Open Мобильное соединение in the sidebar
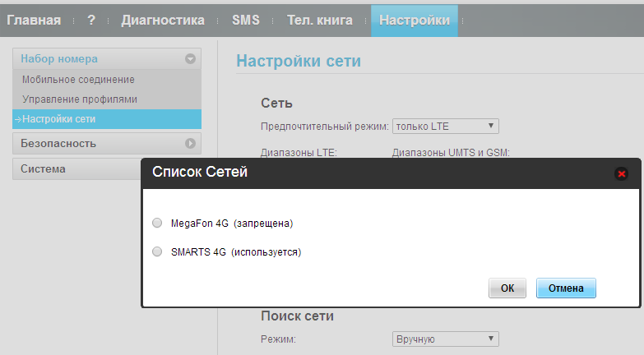Viewport: 644px width, 355px height. click(78, 80)
